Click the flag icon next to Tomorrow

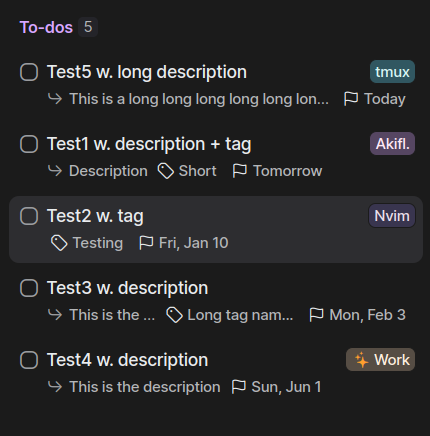coord(239,171)
